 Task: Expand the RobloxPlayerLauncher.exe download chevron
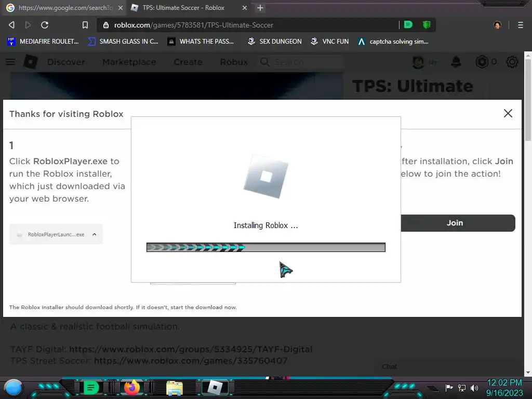[95, 234]
